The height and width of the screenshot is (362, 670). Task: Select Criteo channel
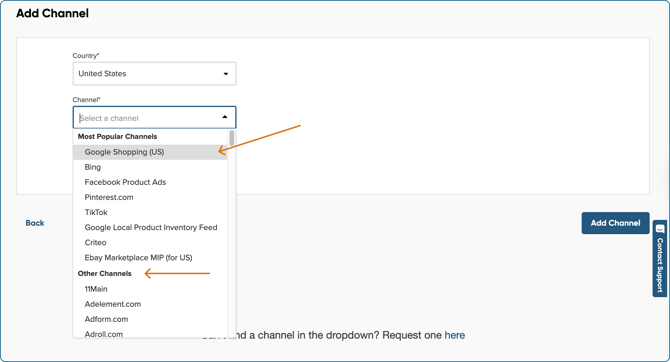click(x=150, y=242)
